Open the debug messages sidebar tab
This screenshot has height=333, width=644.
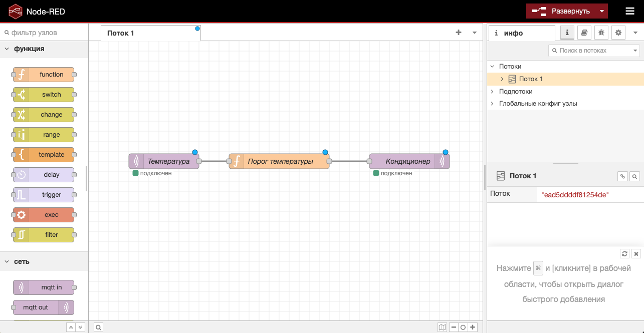[601, 33]
